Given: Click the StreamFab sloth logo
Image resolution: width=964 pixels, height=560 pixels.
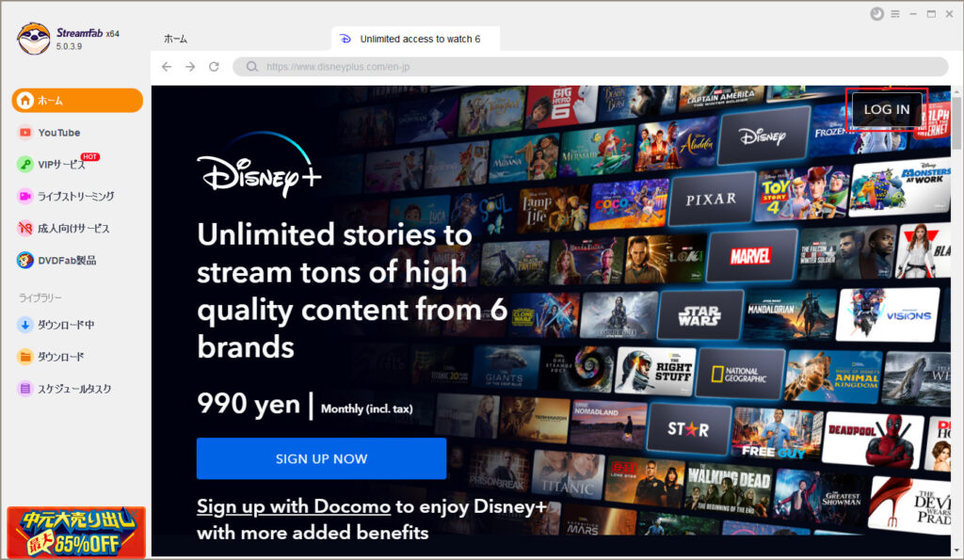Looking at the screenshot, I should point(33,38).
